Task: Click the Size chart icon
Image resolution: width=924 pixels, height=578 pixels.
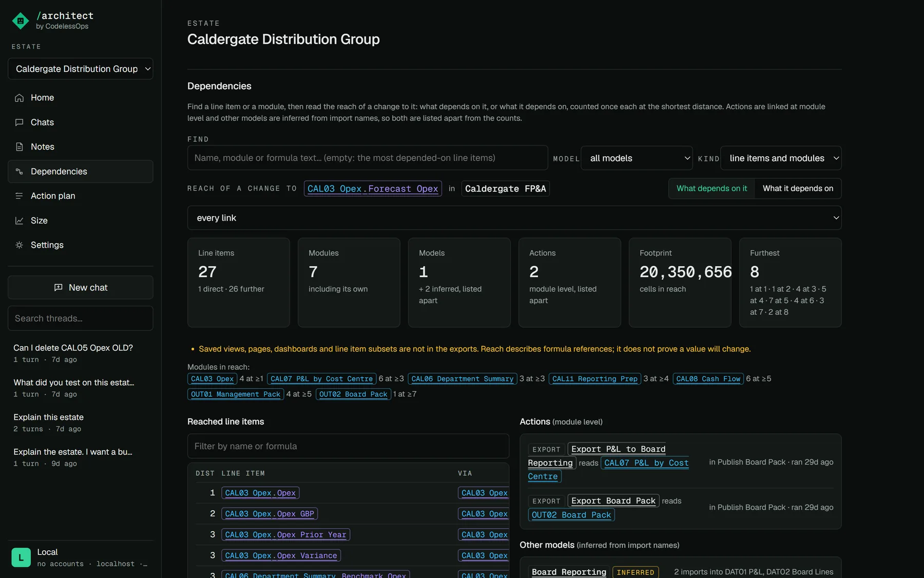Action: [x=20, y=220]
